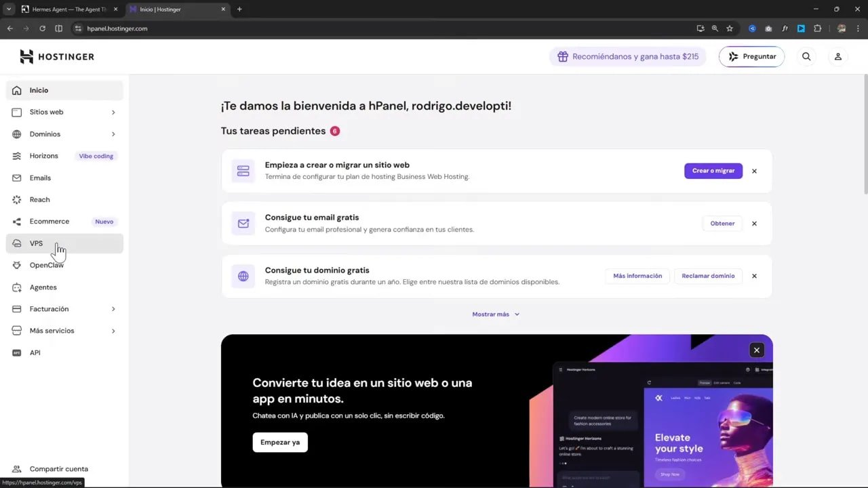Screen dimensions: 868x488
Task: Expand tasks with Mostrar más
Action: [x=496, y=314]
